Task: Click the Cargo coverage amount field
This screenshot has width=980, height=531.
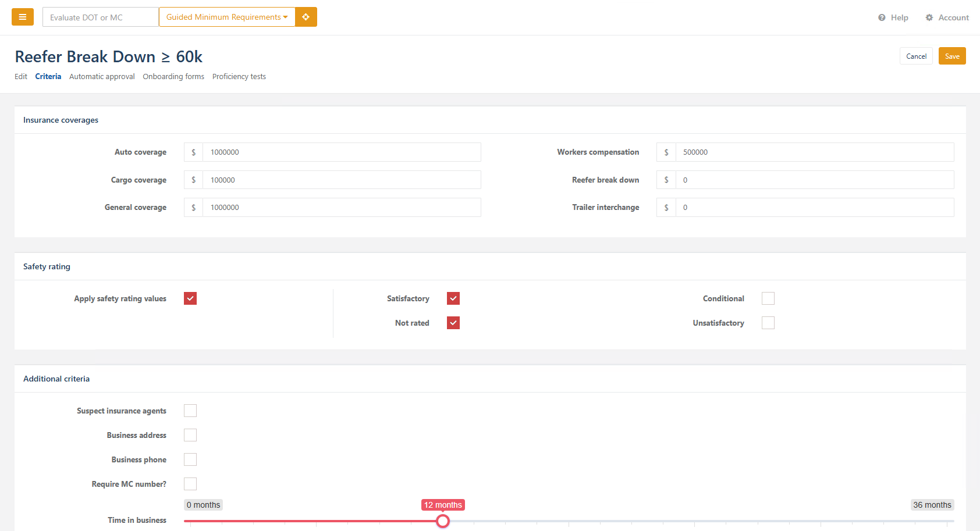Action: [342, 180]
